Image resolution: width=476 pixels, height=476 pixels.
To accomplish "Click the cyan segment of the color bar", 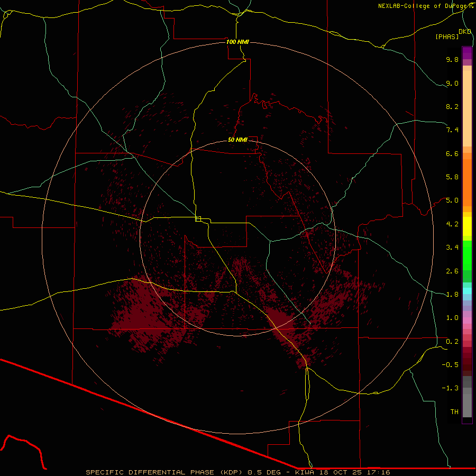I will point(467,291).
